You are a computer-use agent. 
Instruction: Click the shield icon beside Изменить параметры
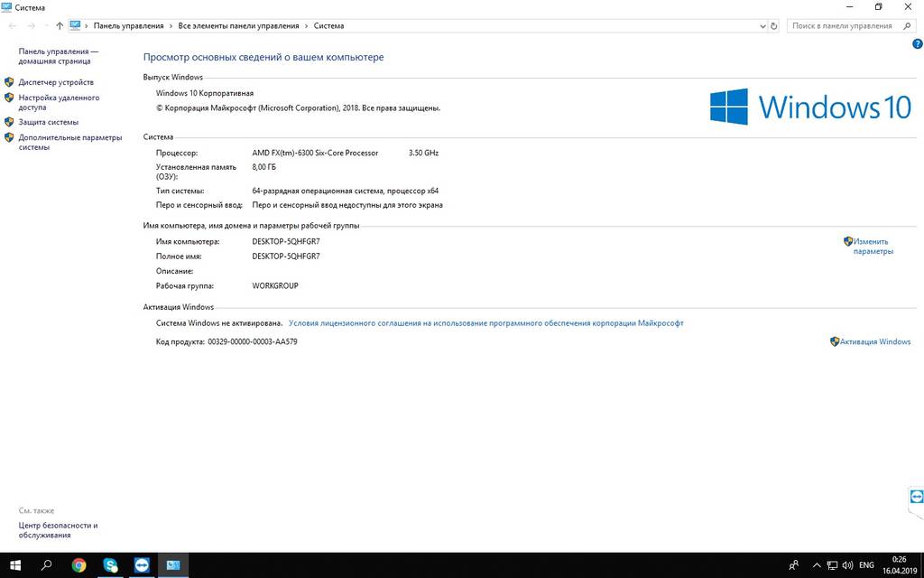tap(848, 241)
